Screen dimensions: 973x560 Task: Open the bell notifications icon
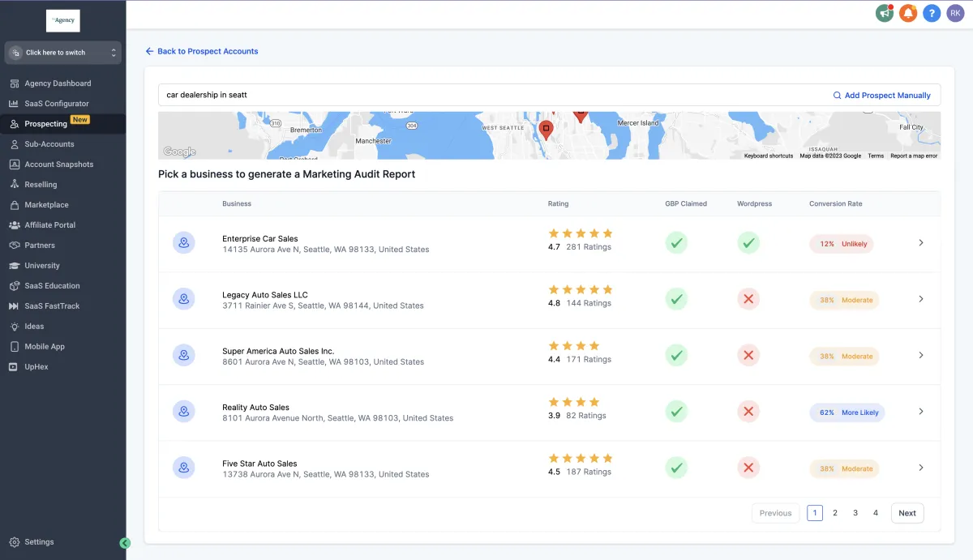pyautogui.click(x=908, y=13)
